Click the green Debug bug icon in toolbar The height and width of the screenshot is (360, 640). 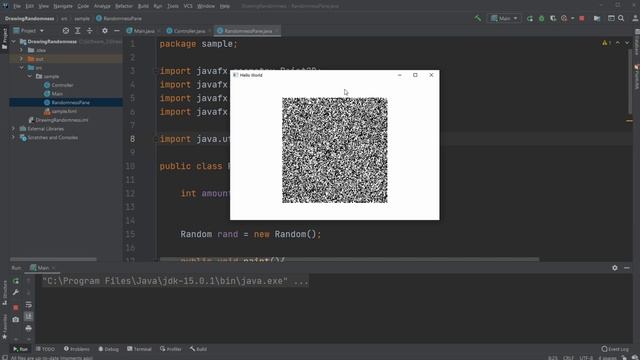click(x=542, y=18)
